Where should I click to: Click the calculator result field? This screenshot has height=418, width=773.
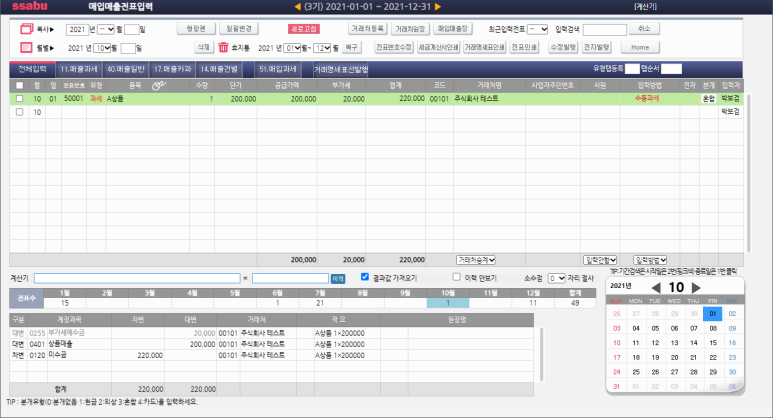[x=290, y=279]
